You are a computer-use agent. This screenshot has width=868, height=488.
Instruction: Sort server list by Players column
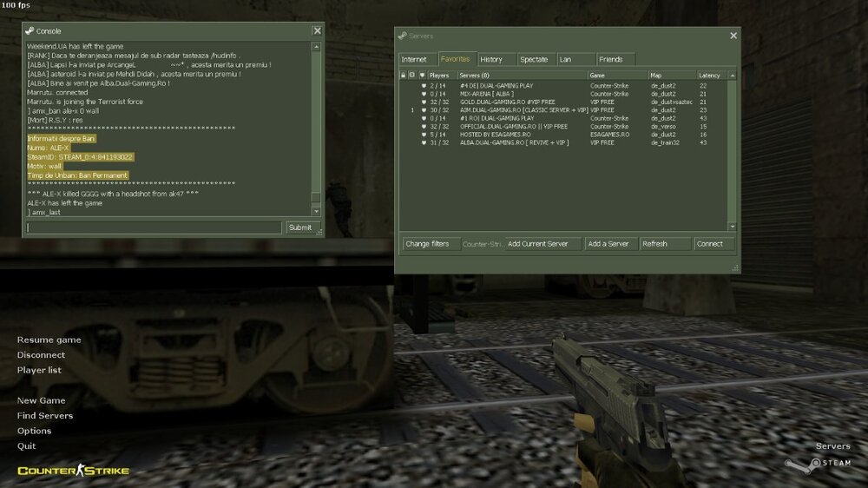(440, 76)
